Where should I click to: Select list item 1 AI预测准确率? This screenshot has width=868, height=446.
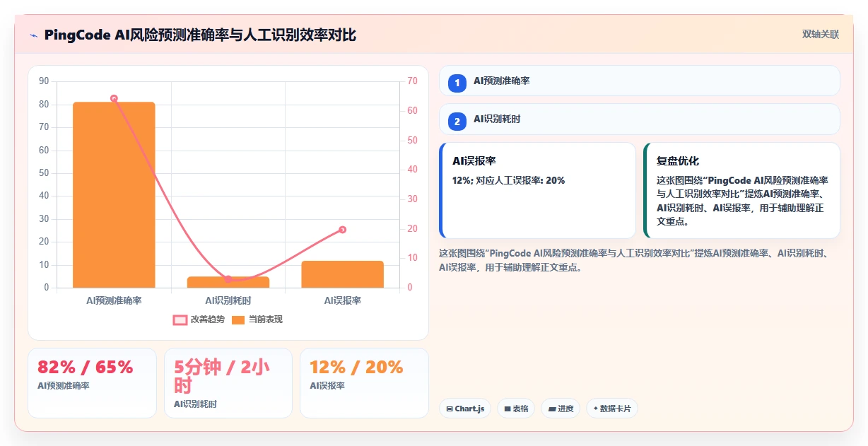[639, 81]
